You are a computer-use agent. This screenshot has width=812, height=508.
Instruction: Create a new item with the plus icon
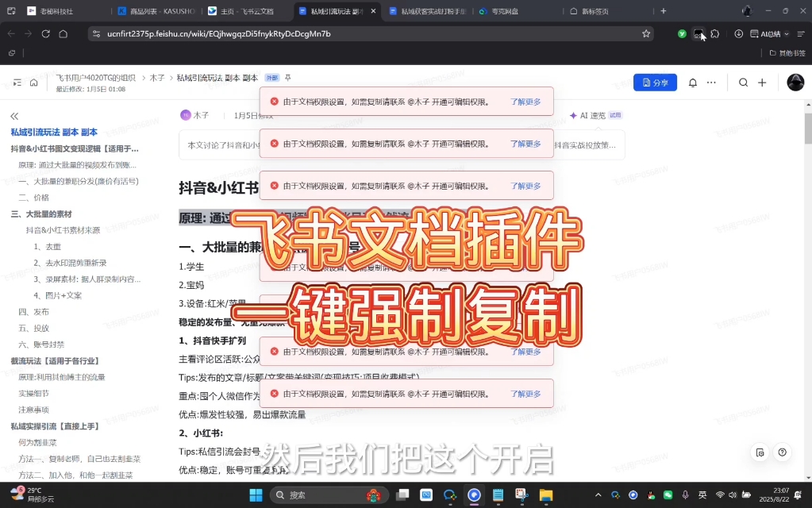tap(762, 83)
